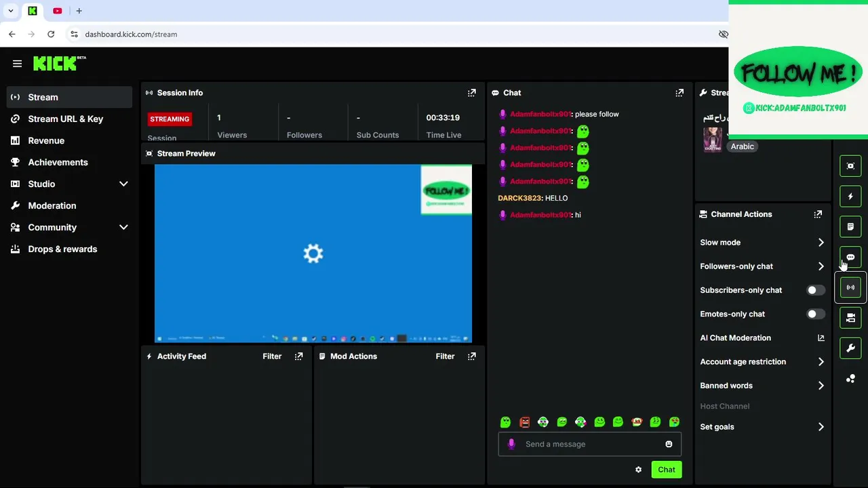Click the chat bubble icon in right sidebar

point(850,257)
